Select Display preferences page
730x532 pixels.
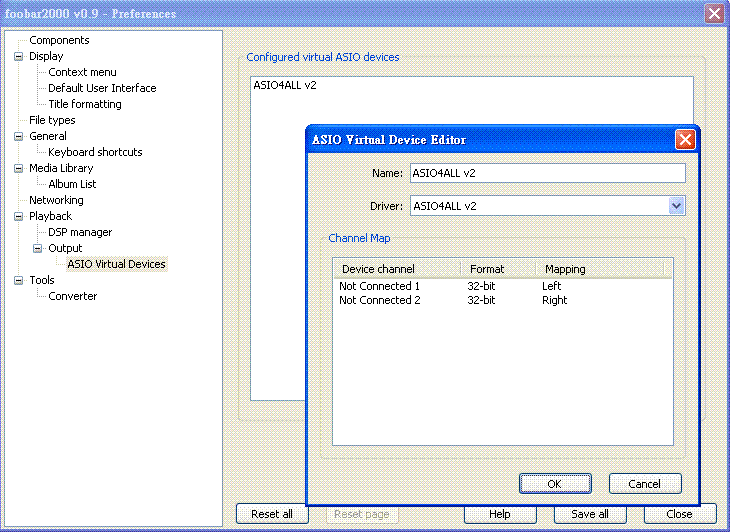[x=46, y=56]
